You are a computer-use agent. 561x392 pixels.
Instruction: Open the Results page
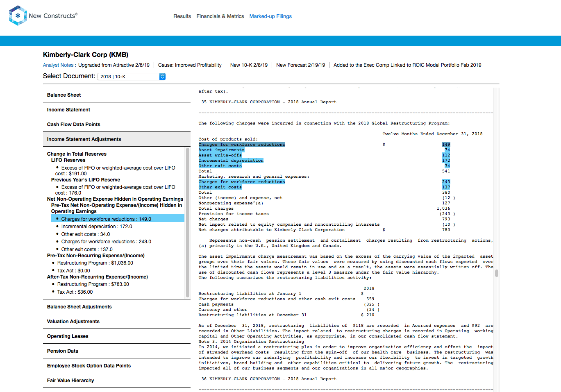[182, 16]
